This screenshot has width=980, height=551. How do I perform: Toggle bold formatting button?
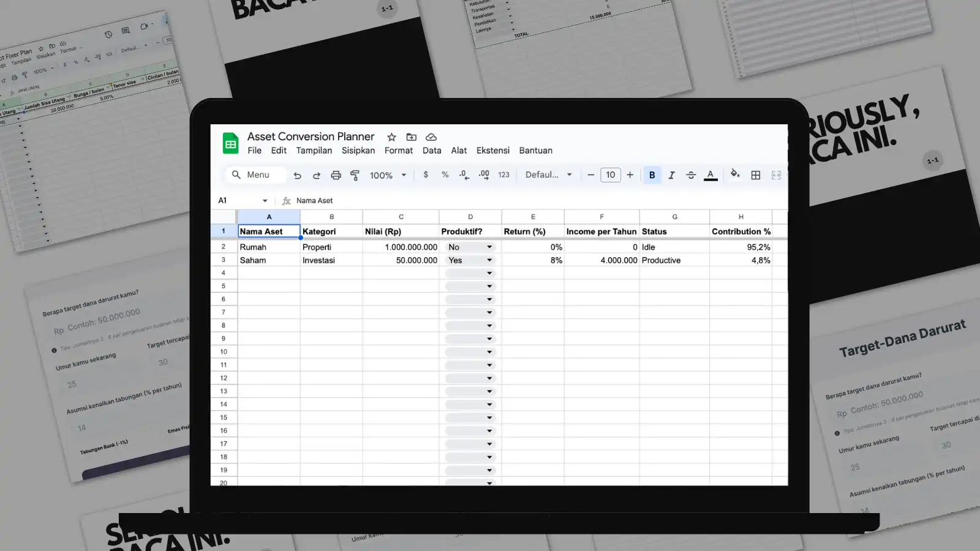tap(652, 175)
